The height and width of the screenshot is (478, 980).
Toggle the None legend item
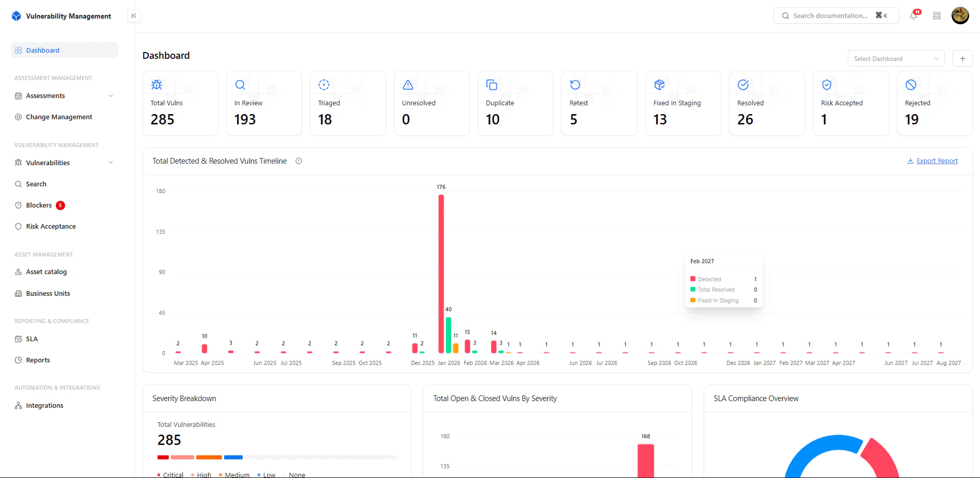tap(294, 474)
